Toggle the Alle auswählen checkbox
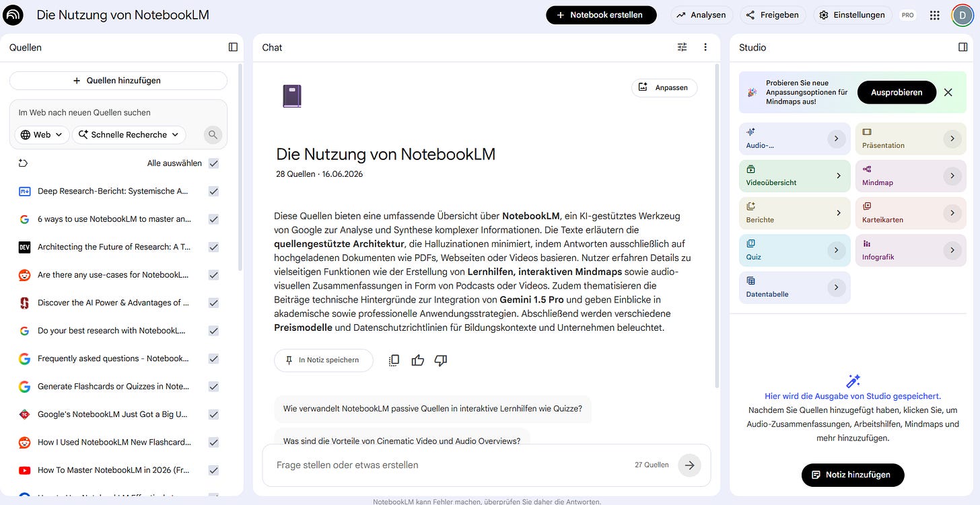This screenshot has width=980, height=505. [213, 163]
